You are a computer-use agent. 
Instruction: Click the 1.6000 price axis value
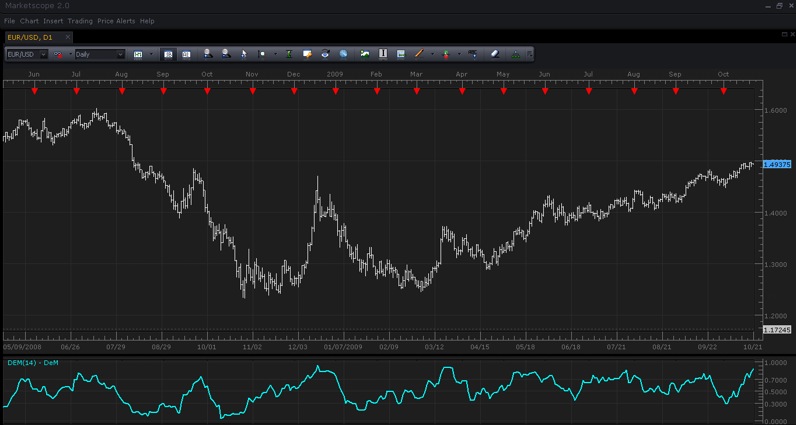776,110
